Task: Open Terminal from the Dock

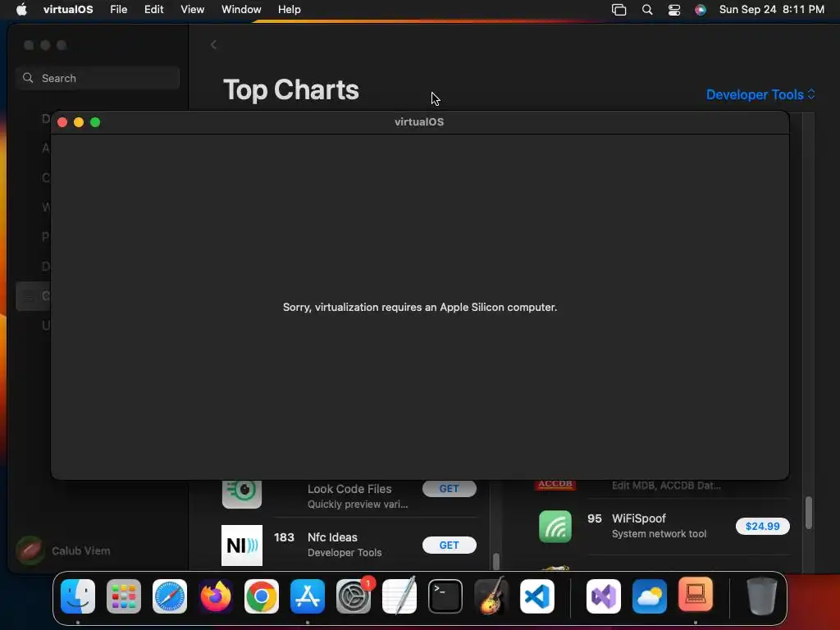Action: tap(445, 596)
